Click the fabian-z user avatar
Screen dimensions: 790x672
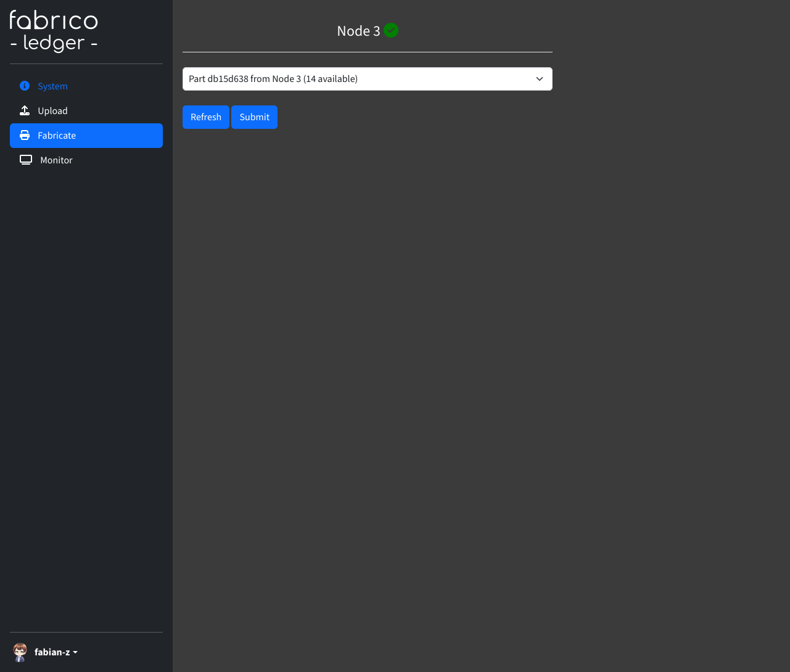pos(20,652)
